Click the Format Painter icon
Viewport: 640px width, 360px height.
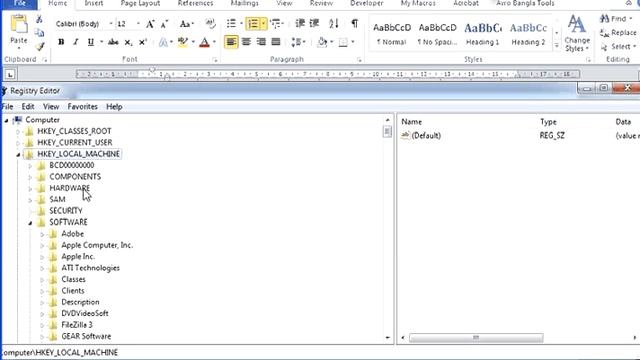[x=40, y=47]
